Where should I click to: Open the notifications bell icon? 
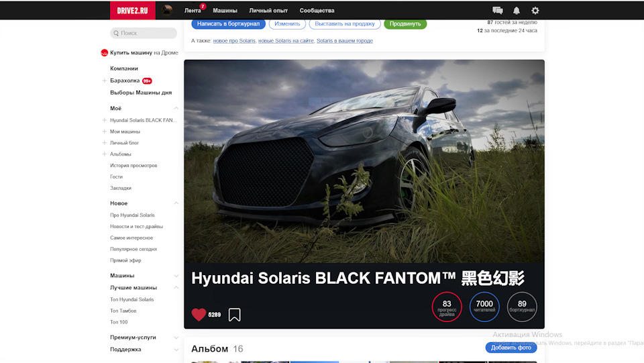[x=517, y=11]
